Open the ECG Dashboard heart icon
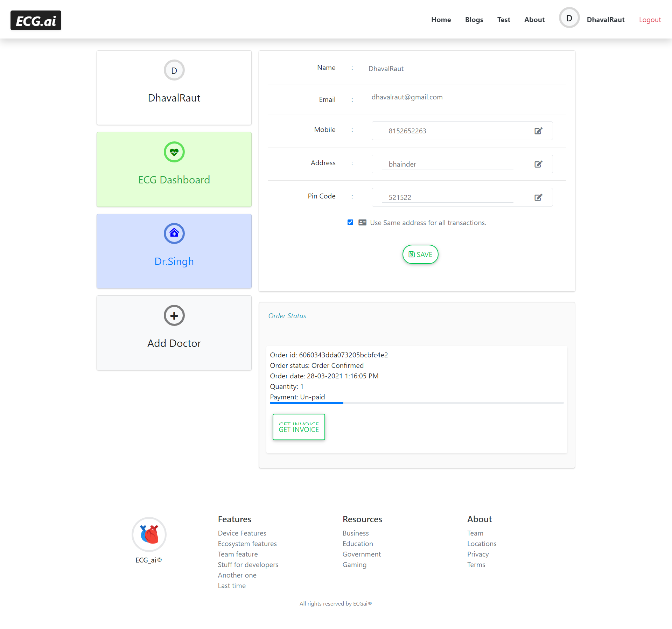Image resolution: width=672 pixels, height=629 pixels. [x=174, y=152]
